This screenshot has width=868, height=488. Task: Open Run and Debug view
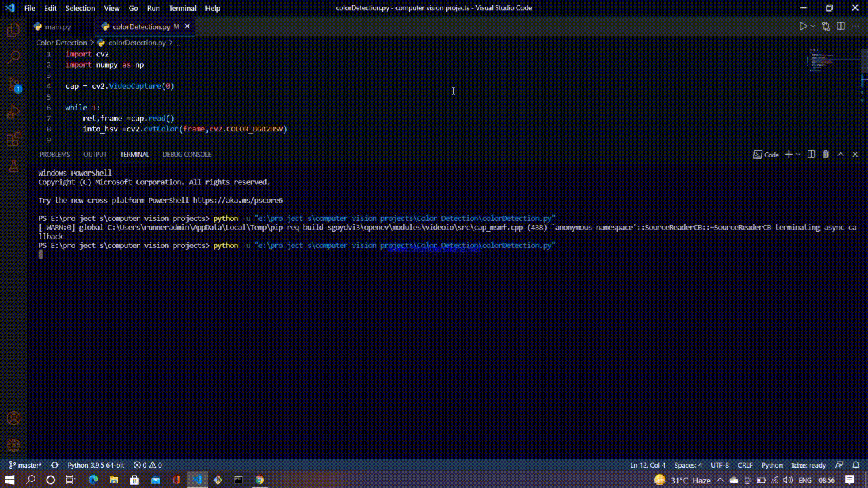[x=14, y=113]
